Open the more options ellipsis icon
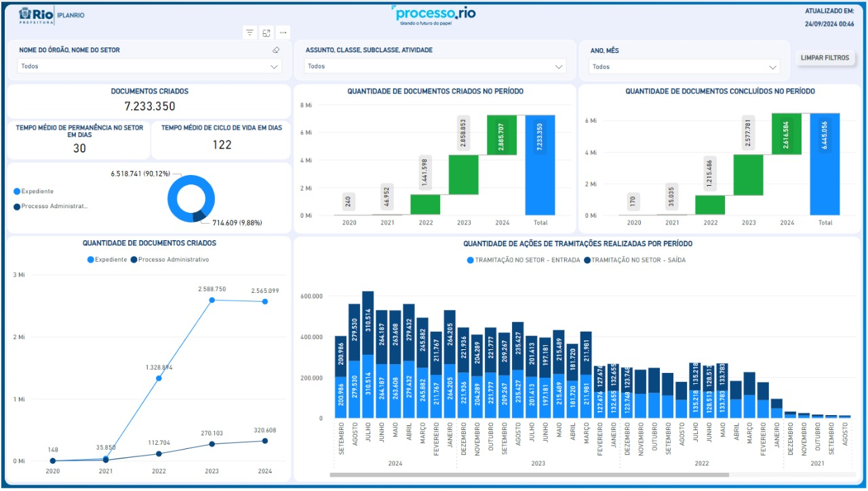Screen dimensions: 868x491 [x=283, y=33]
